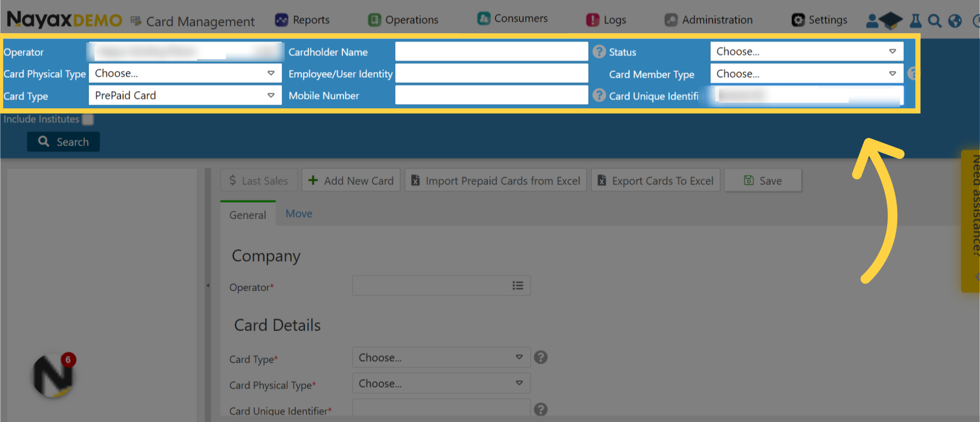Open the Card Type filter showing PrePaid Card
Viewport: 980px width, 422px height.
[185, 95]
